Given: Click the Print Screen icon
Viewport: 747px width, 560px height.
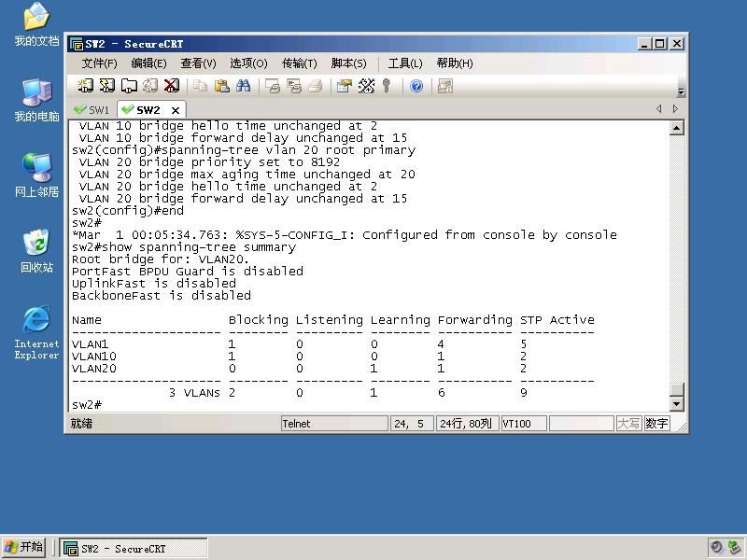Looking at the screenshot, I should tap(273, 86).
